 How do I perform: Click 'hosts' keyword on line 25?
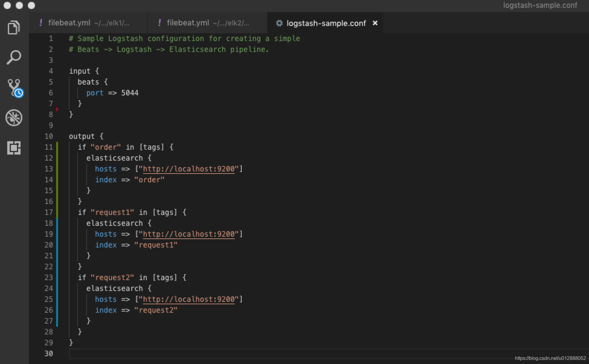coord(106,299)
